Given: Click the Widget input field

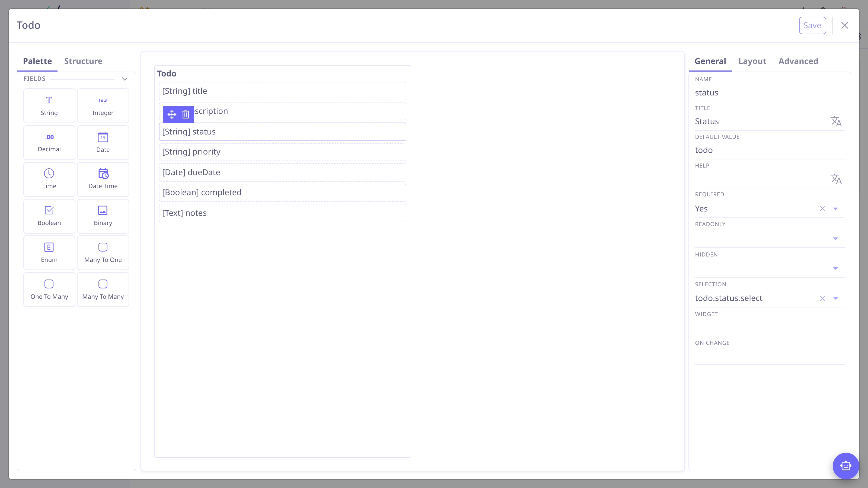Looking at the screenshot, I should click(770, 327).
